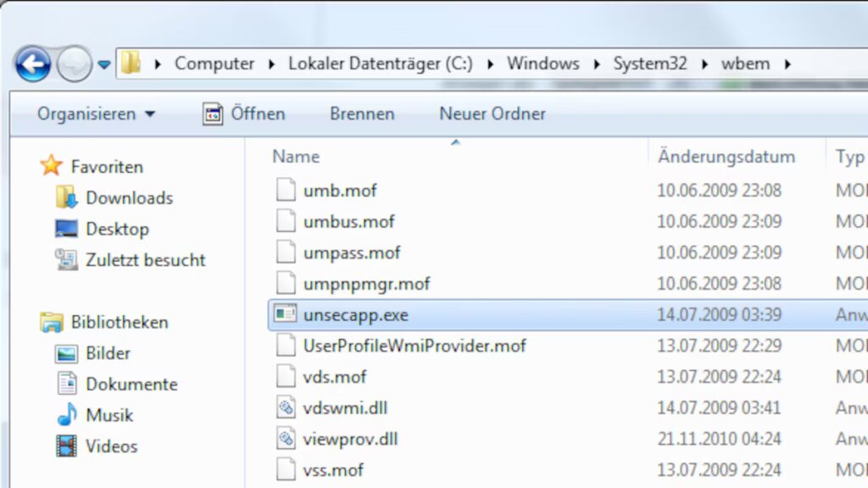Sort by Änderungsdatum column header

(727, 156)
